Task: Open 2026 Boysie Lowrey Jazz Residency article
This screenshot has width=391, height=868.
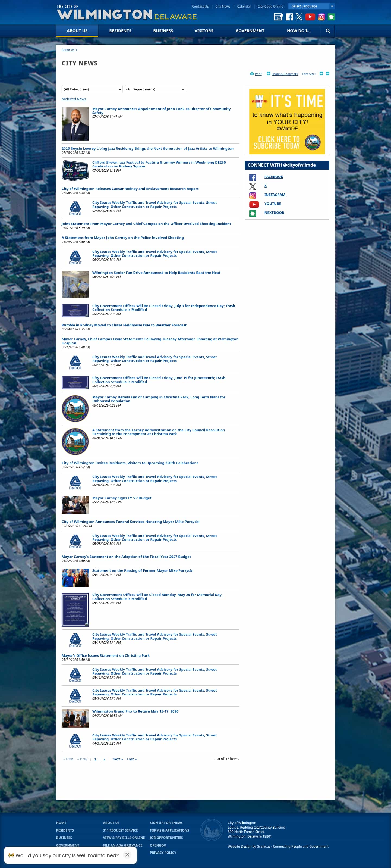Action: point(147,149)
